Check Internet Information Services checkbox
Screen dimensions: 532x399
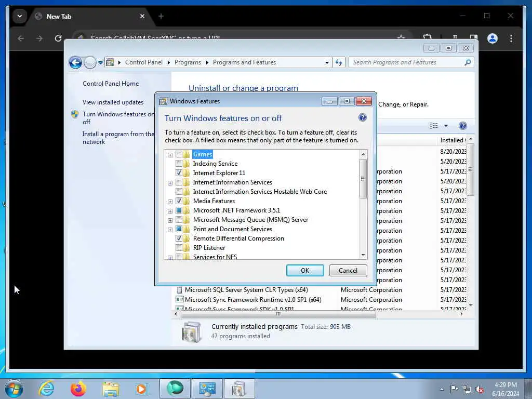coord(179,182)
